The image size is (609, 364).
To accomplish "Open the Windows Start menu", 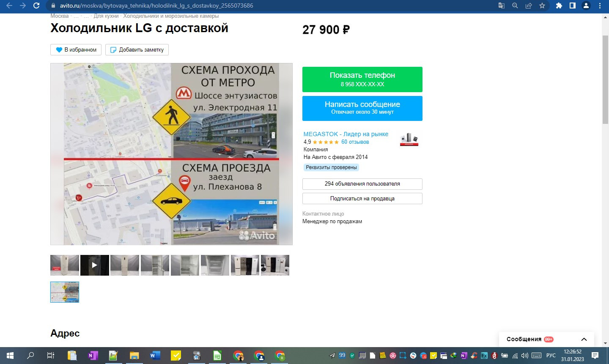I will tap(10, 356).
